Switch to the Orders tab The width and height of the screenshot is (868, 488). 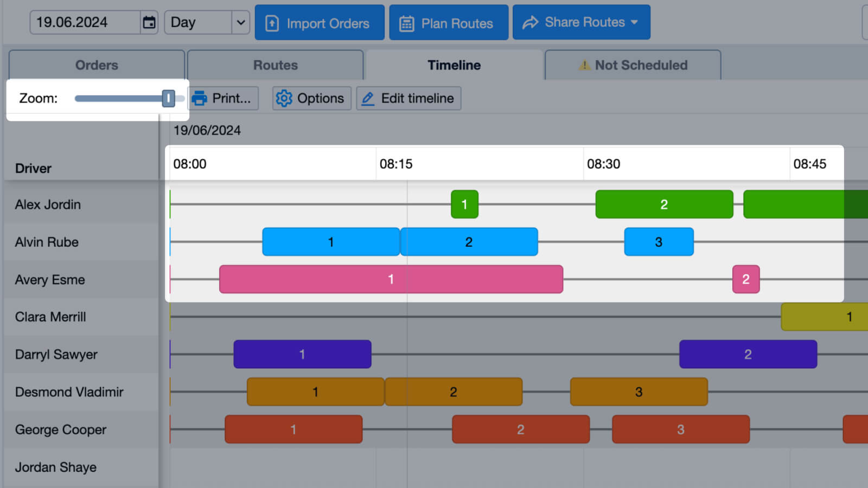coord(97,65)
